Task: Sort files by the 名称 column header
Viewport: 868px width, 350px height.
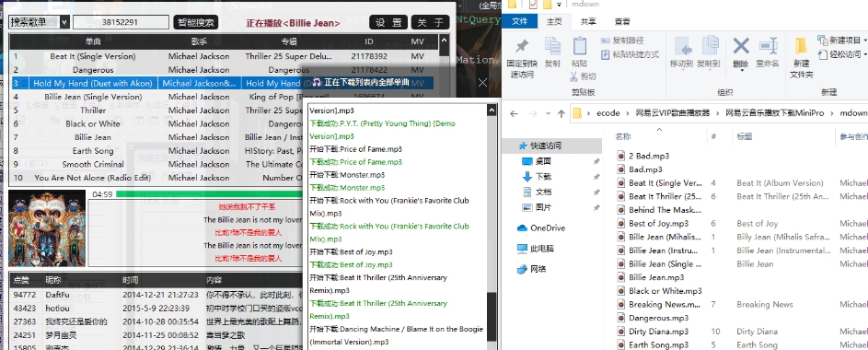Action: 623,136
